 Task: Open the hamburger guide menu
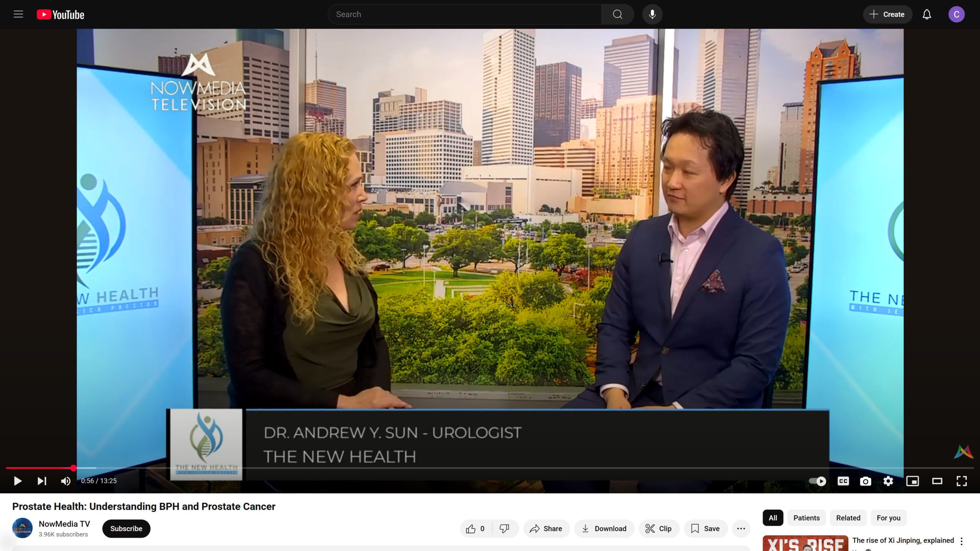pyautogui.click(x=18, y=15)
